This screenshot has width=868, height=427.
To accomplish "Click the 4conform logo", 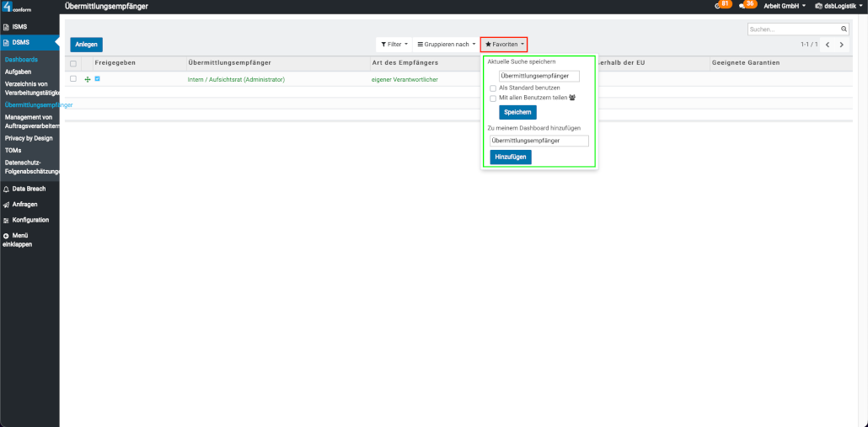I will (17, 7).
